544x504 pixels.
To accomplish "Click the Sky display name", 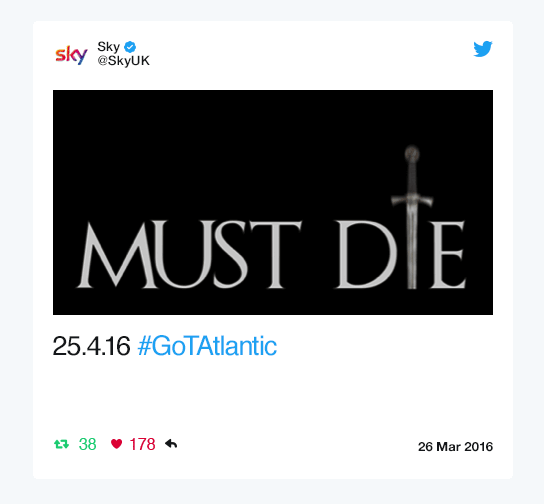I will tap(108, 46).
